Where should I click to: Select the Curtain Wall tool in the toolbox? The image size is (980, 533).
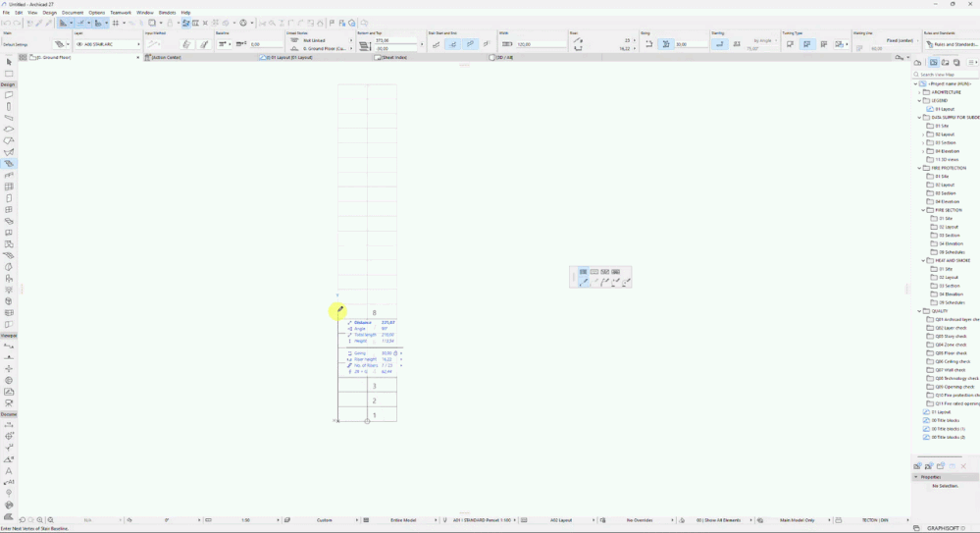pyautogui.click(x=9, y=187)
